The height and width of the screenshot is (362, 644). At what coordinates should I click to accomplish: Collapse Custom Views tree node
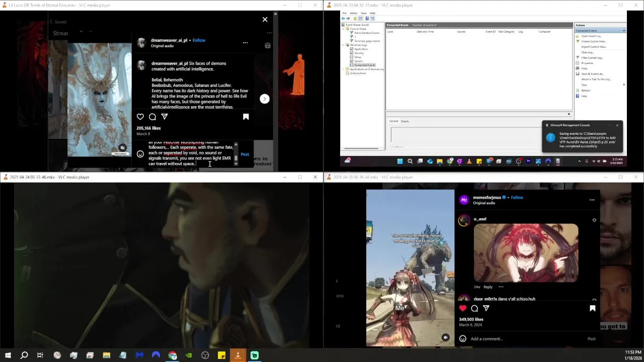point(344,29)
